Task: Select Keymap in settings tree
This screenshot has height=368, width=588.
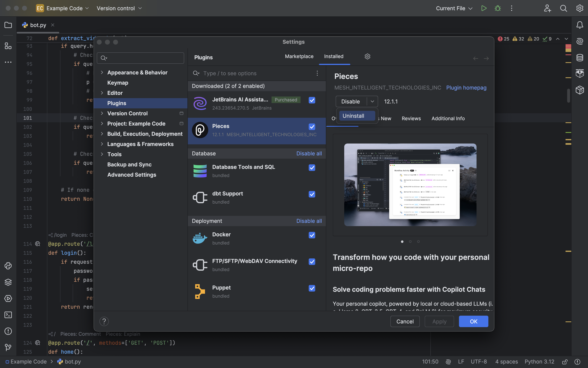Action: pyautogui.click(x=118, y=83)
